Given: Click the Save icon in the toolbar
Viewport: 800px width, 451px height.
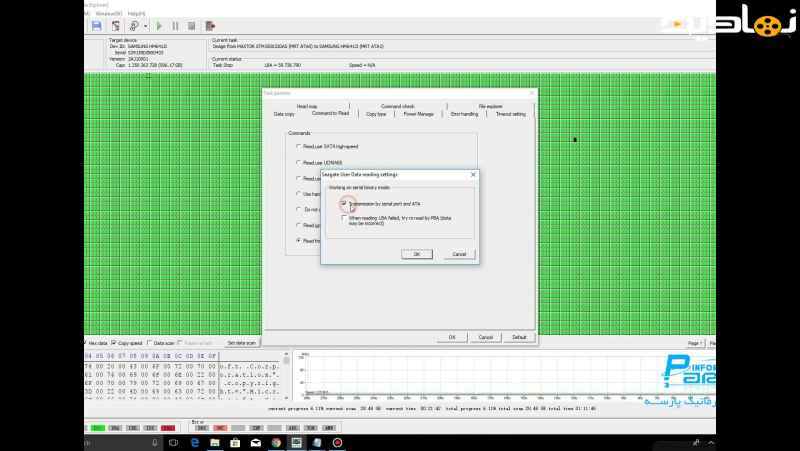Looking at the screenshot, I should tap(96, 26).
